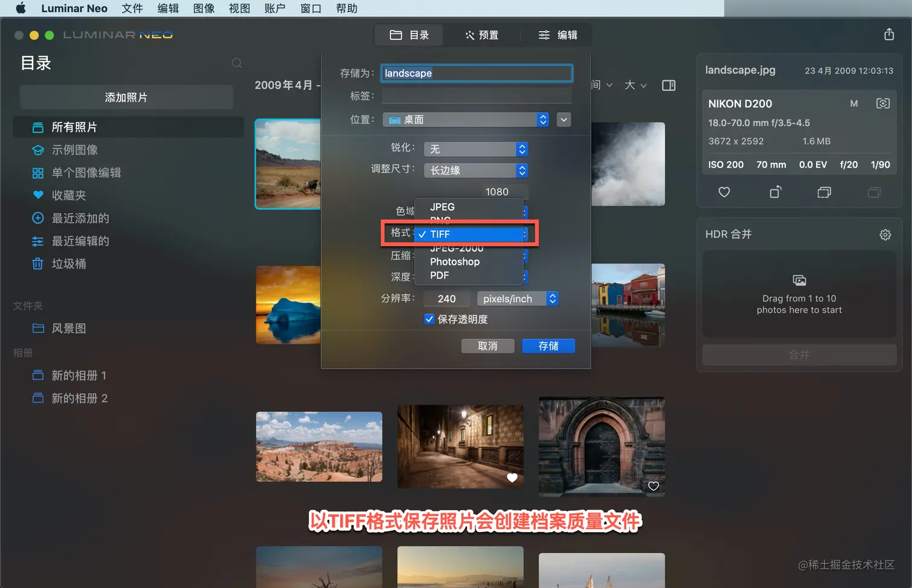The image size is (912, 588).
Task: Click the HDR drop-zone photos icon
Action: pos(799,280)
